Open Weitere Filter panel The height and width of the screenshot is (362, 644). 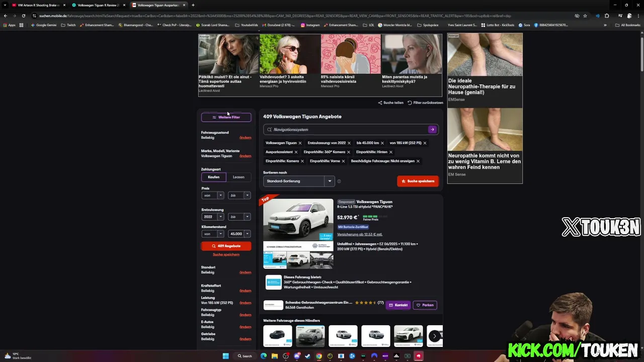(226, 117)
